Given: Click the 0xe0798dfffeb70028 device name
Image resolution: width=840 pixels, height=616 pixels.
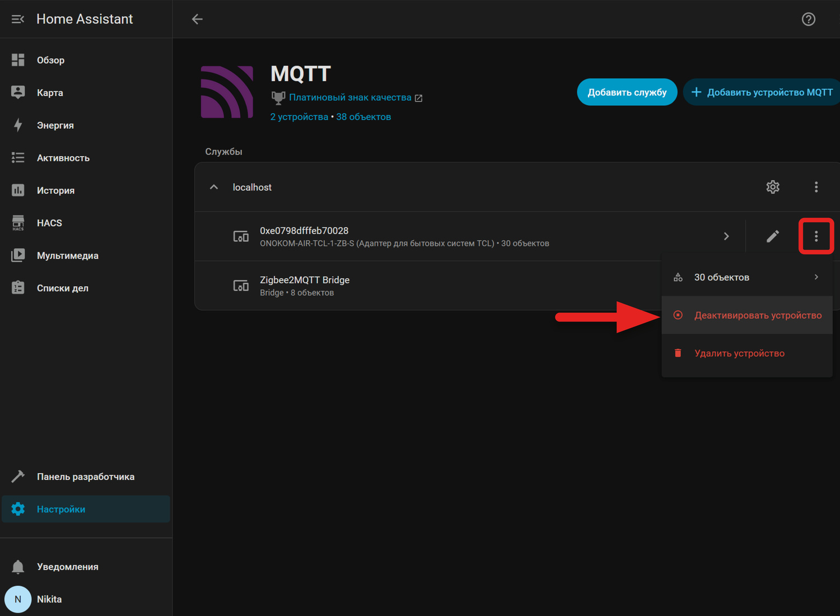Looking at the screenshot, I should 304,231.
